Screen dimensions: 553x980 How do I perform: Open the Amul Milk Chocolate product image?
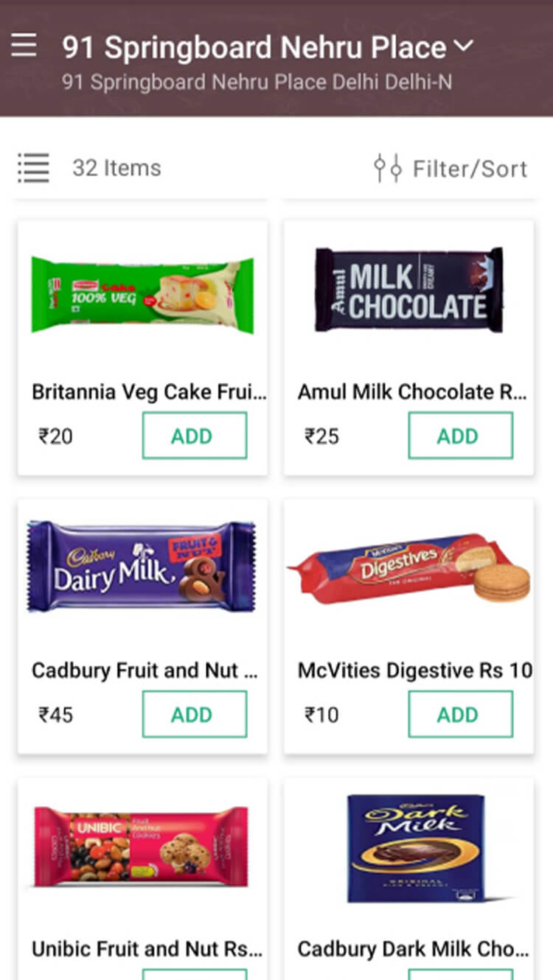tap(409, 290)
